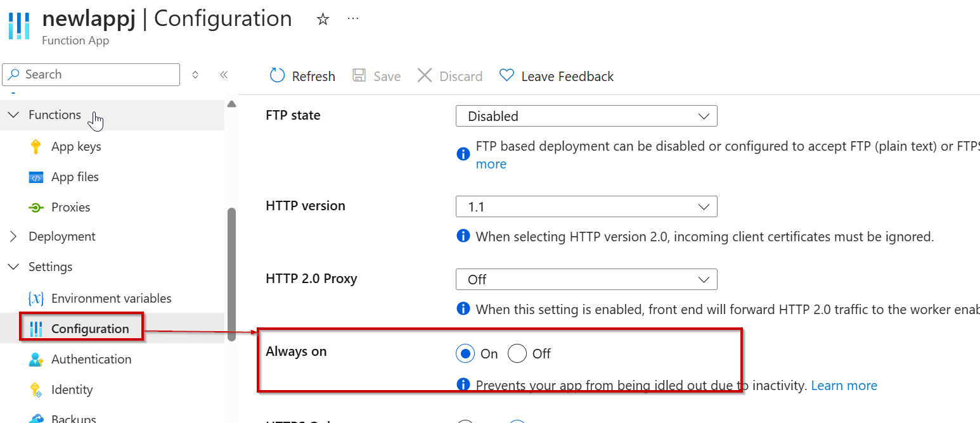
Task: Open Authentication via its person icon
Action: (38, 359)
